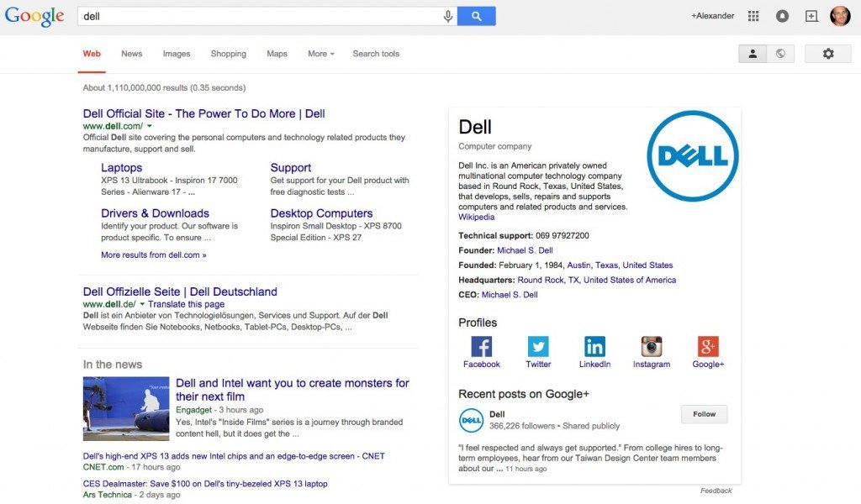861x504 pixels.
Task: Click the Feedback link below panel
Action: 716,491
